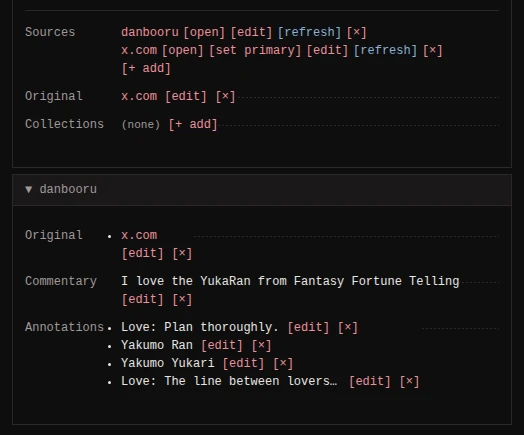Refresh the x.com source
Image resolution: width=524 pixels, height=435 pixels.
tap(385, 50)
